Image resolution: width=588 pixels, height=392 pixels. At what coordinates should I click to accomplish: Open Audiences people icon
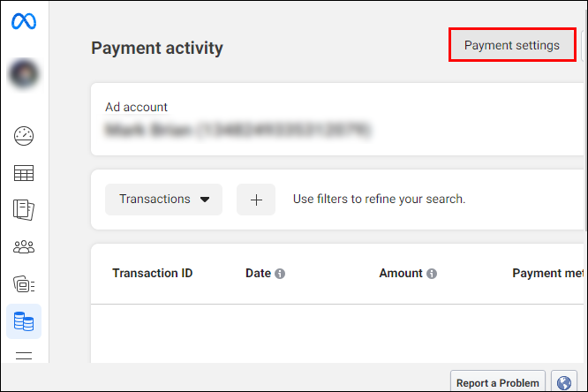tap(24, 247)
